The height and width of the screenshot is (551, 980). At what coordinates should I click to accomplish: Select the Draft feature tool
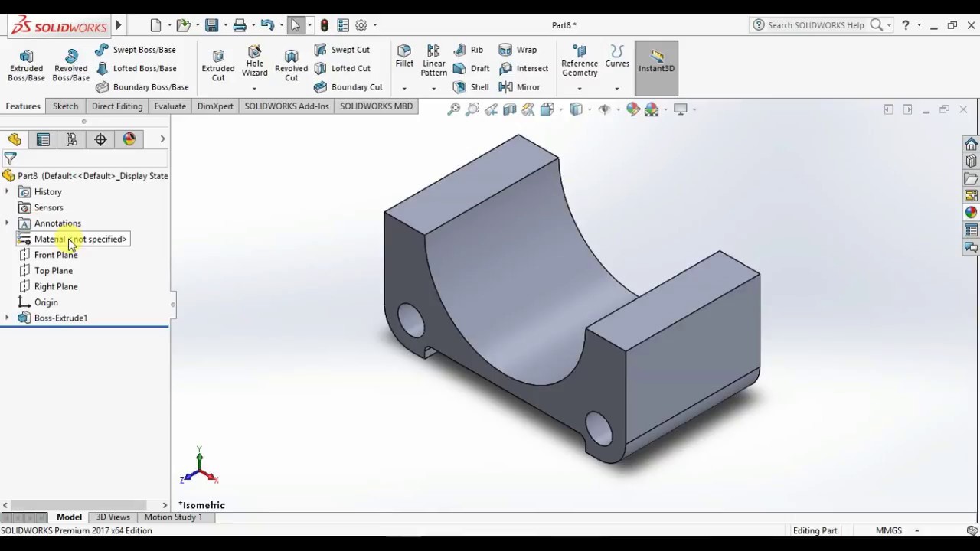tap(471, 68)
